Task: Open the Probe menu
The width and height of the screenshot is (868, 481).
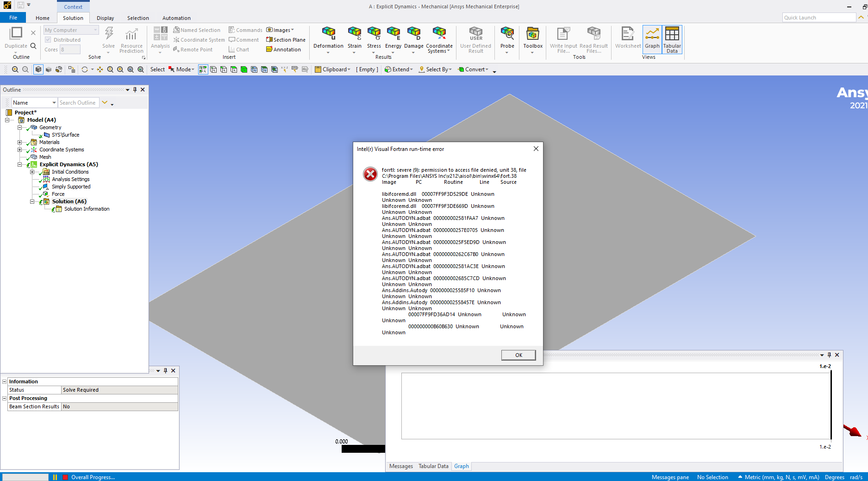Action: (x=507, y=39)
